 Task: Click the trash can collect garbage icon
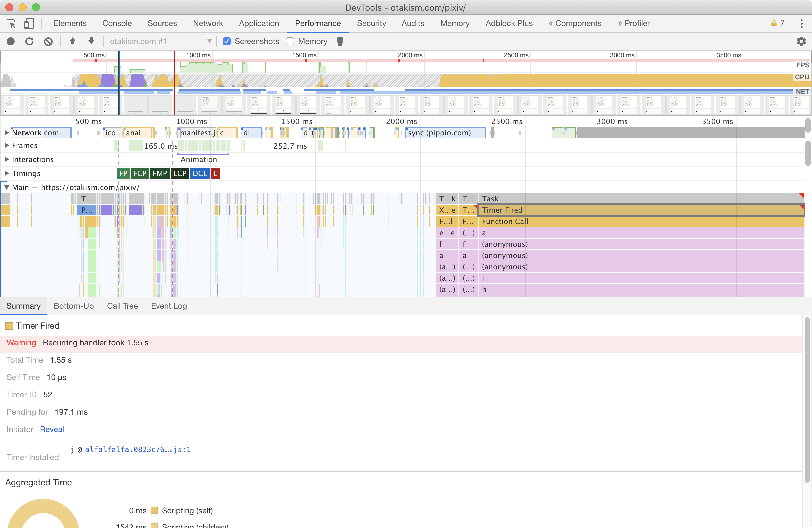tap(339, 41)
